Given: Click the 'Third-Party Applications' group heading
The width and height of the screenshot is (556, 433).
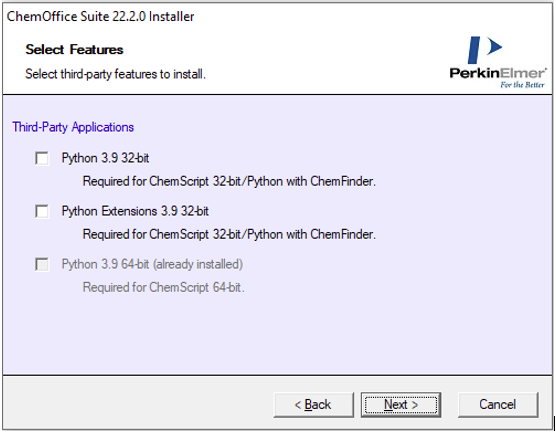Looking at the screenshot, I should [73, 127].
